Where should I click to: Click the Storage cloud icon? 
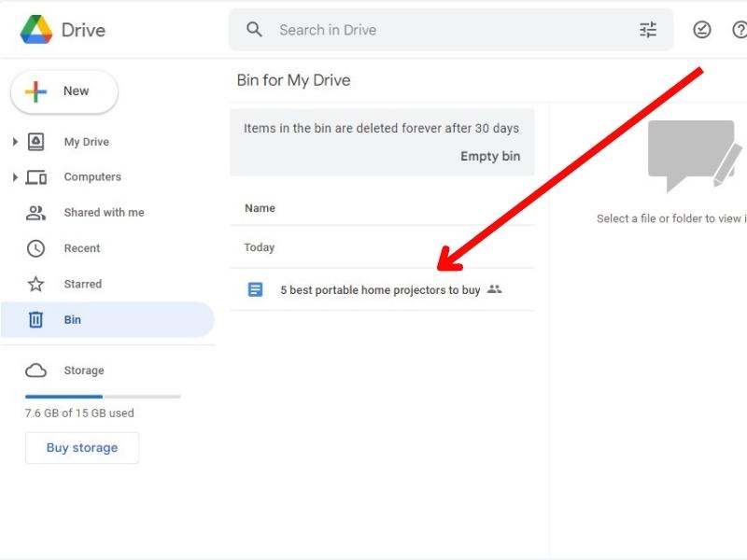35,371
